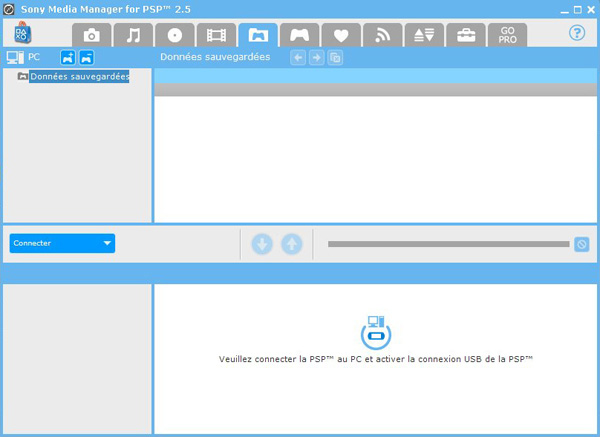This screenshot has height=437, width=600.
Task: Close the Sony Media Manager window
Action: tap(591, 10)
